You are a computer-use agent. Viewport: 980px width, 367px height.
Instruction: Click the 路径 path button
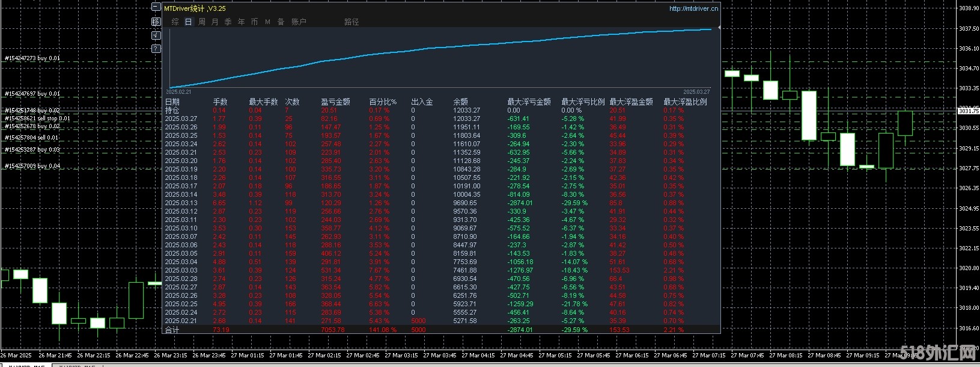click(352, 22)
